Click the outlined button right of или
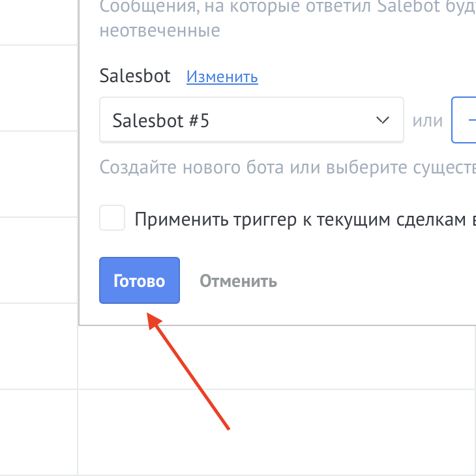The height and width of the screenshot is (476, 476). click(x=464, y=121)
